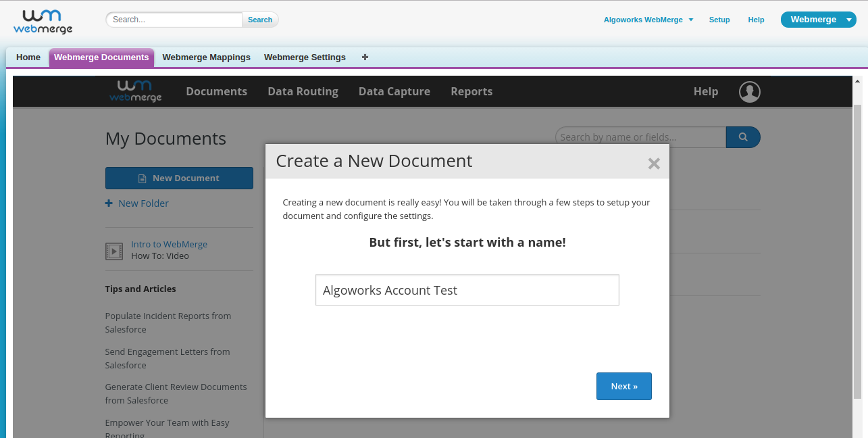Close the Create a New Document dialog

tap(653, 163)
